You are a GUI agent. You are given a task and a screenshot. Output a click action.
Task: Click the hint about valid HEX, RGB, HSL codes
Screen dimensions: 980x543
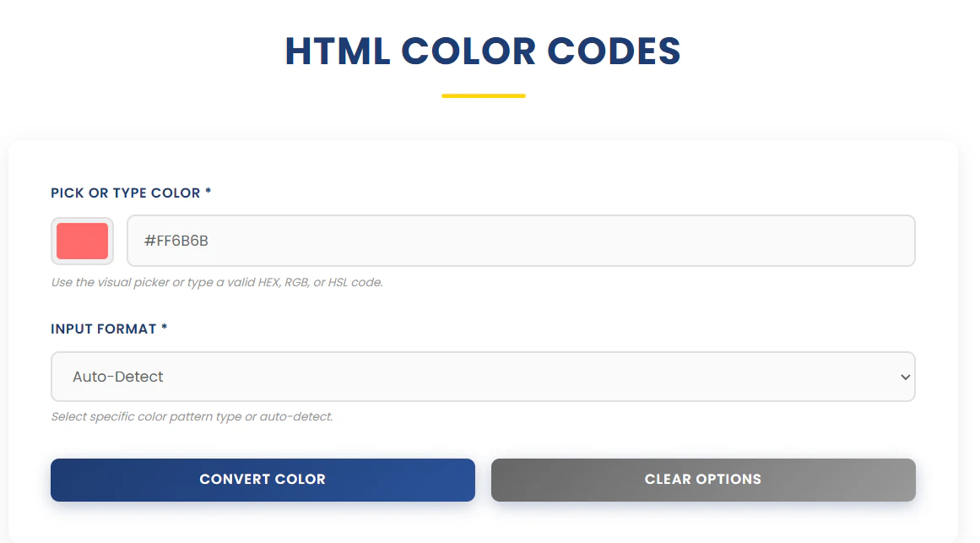point(215,282)
